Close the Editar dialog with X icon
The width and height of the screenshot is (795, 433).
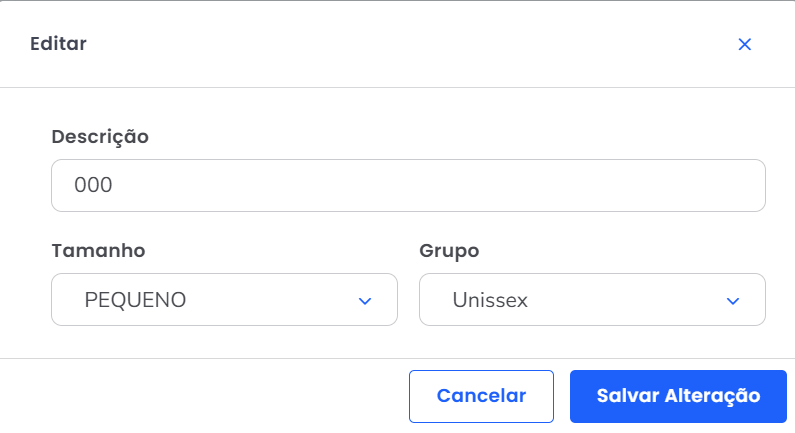point(744,44)
